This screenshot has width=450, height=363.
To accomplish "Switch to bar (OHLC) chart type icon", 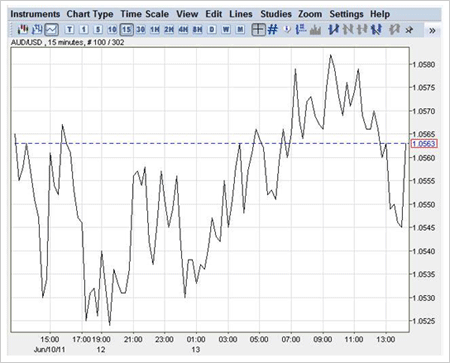I will pos(37,30).
